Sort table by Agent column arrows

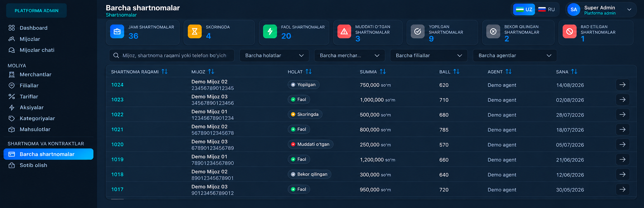click(508, 71)
